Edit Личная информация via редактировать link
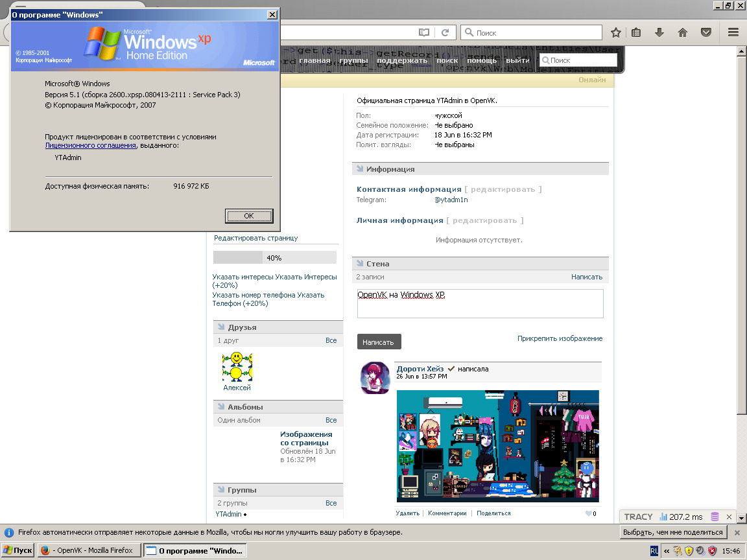Screen dimensions: 747x560 pos(485,220)
